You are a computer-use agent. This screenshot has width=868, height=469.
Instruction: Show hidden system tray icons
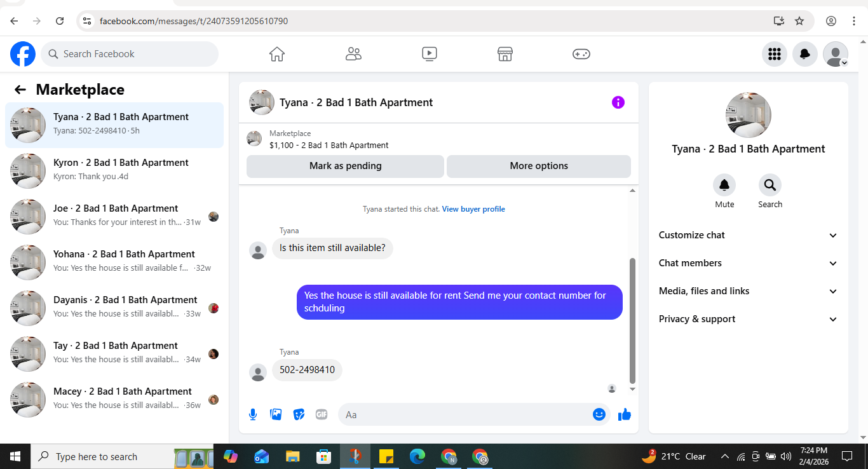[724, 456]
